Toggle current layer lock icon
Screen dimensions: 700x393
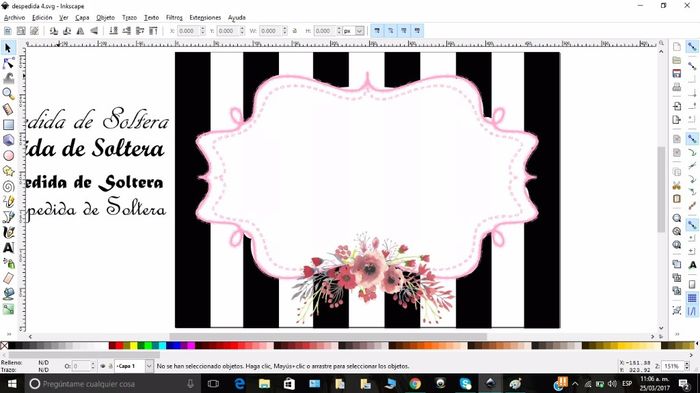coord(110,366)
